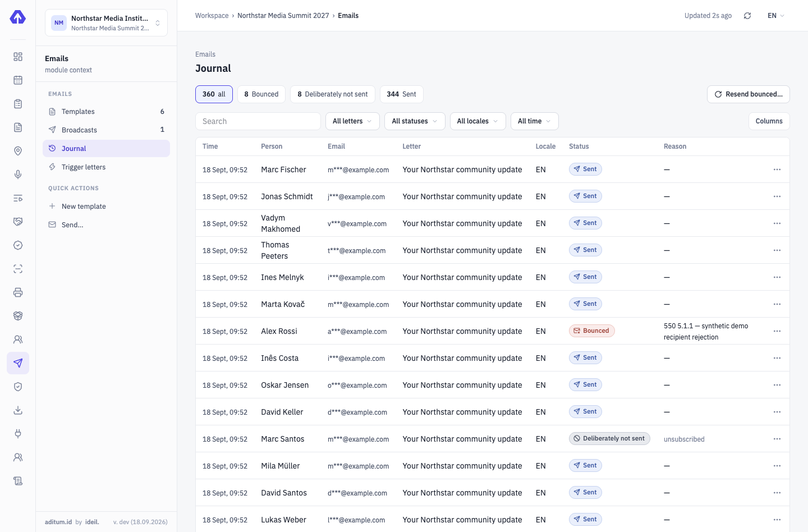808x532 pixels.
Task: Open row actions for Marc Fischer
Action: 777,169
